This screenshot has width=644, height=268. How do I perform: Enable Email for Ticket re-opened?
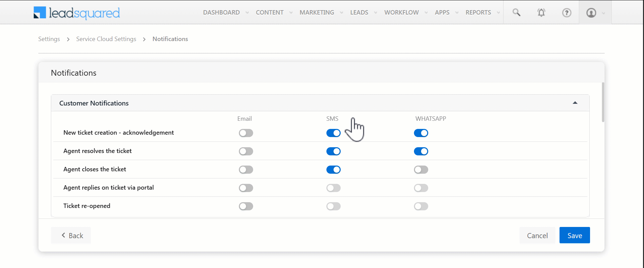[x=246, y=206]
